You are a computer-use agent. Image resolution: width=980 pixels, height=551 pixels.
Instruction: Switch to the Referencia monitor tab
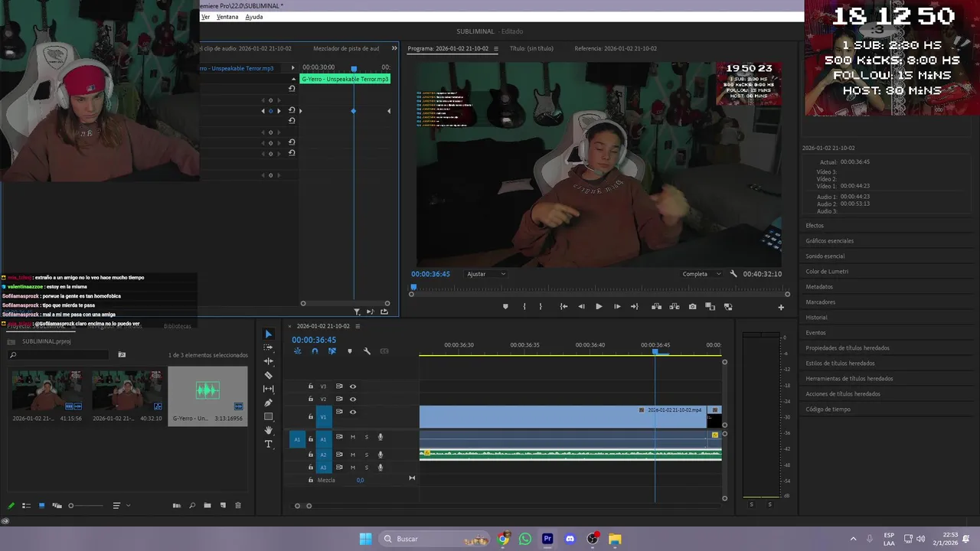(x=616, y=48)
